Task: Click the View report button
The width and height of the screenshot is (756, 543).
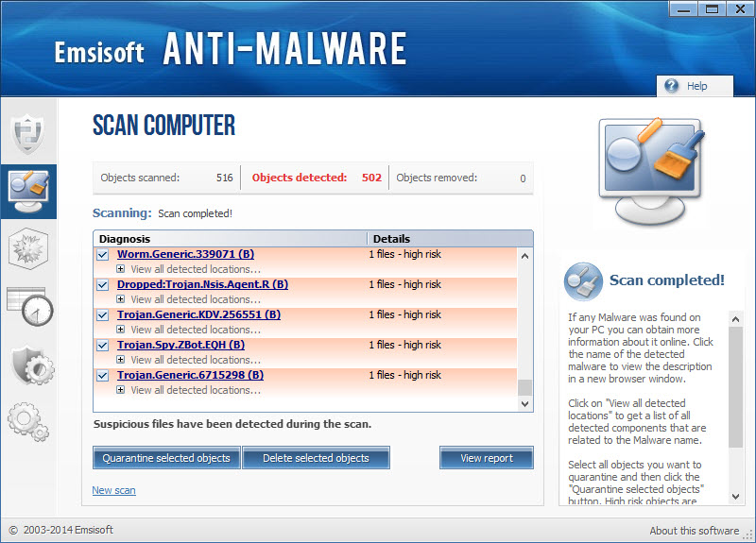Action: tap(487, 458)
